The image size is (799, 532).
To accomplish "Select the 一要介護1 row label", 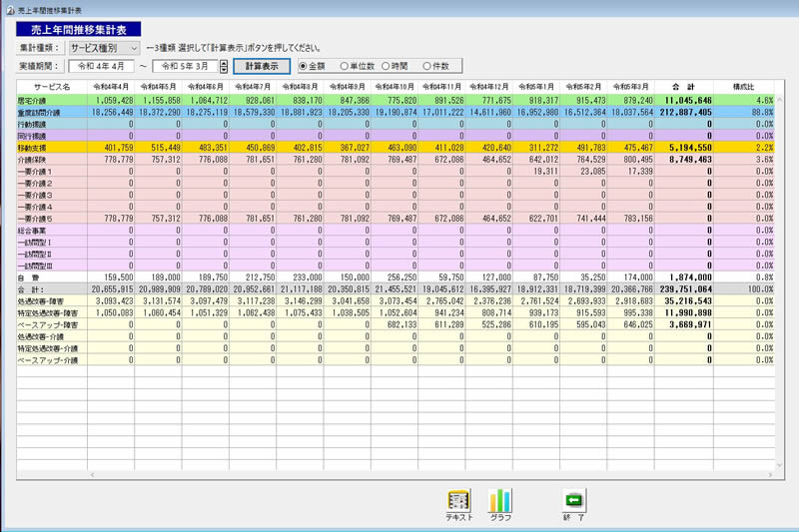I will click(x=52, y=172).
